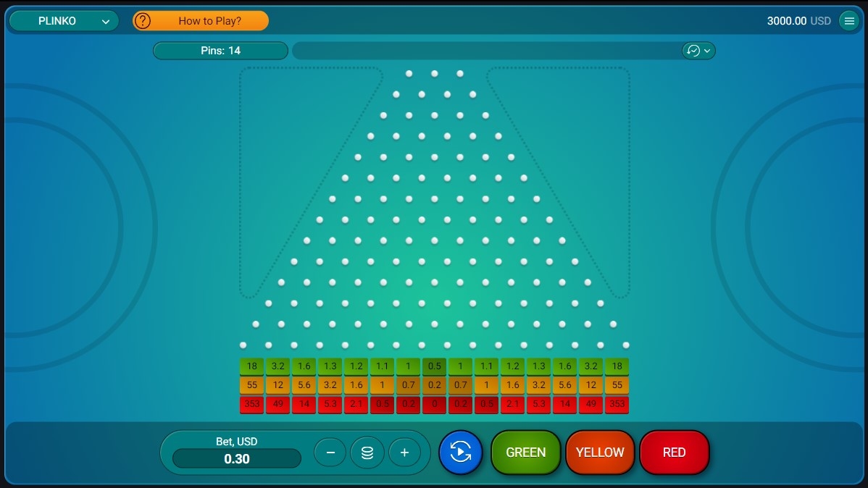
Task: Decrease bet with minus button
Action: (x=330, y=453)
